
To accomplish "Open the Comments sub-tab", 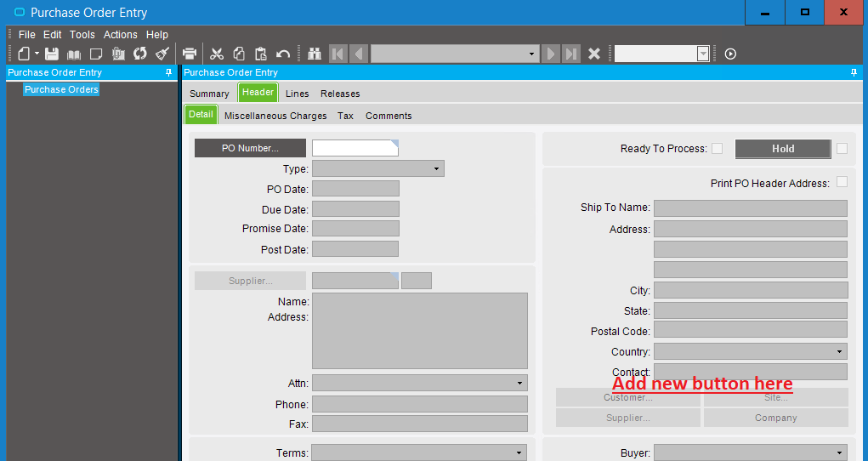I will pyautogui.click(x=389, y=116).
